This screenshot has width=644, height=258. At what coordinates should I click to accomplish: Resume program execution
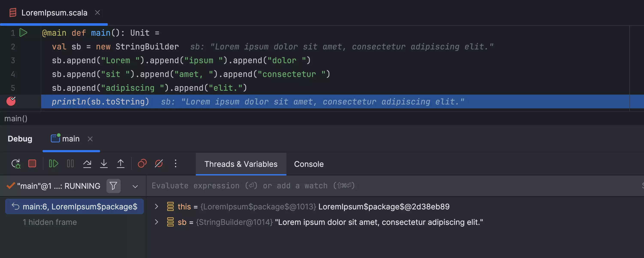53,164
